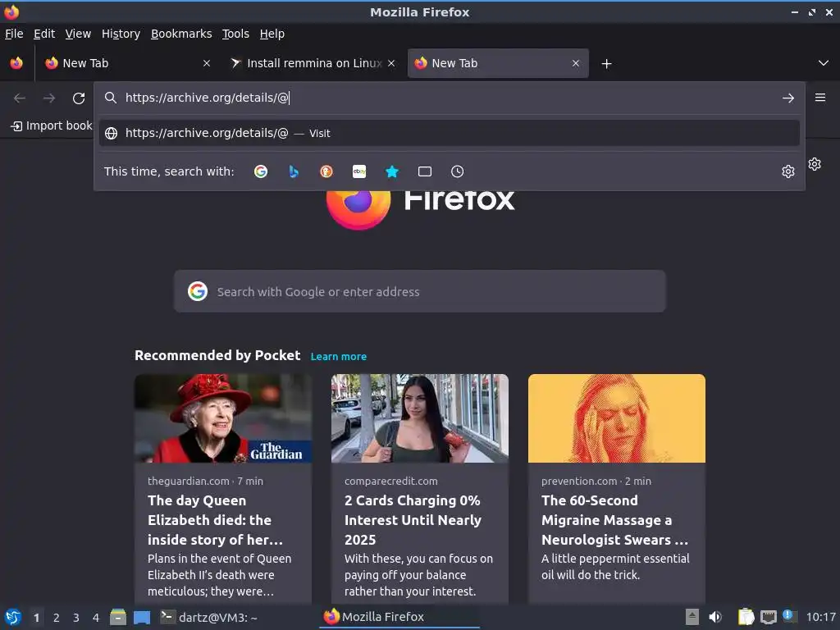Search this time with Bing

(x=294, y=171)
